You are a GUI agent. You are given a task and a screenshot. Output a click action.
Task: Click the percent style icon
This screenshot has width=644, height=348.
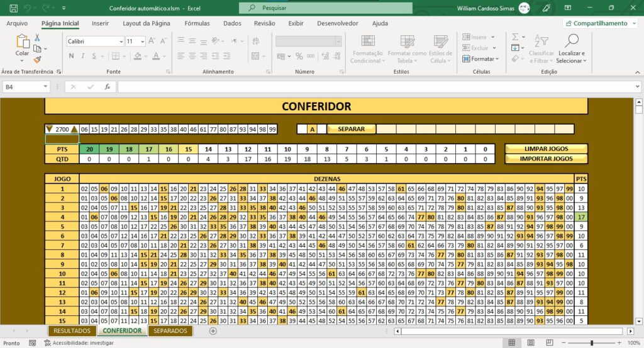click(x=299, y=56)
